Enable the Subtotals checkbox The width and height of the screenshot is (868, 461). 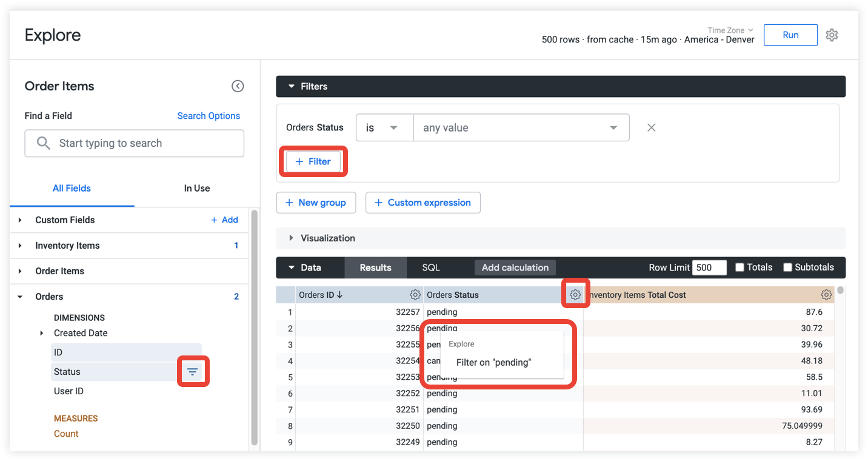(x=788, y=268)
